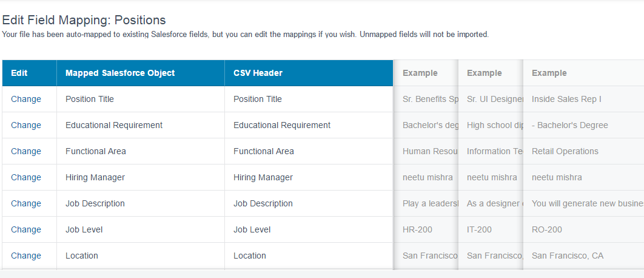Click Change for Educational Requirement mapping

(26, 125)
